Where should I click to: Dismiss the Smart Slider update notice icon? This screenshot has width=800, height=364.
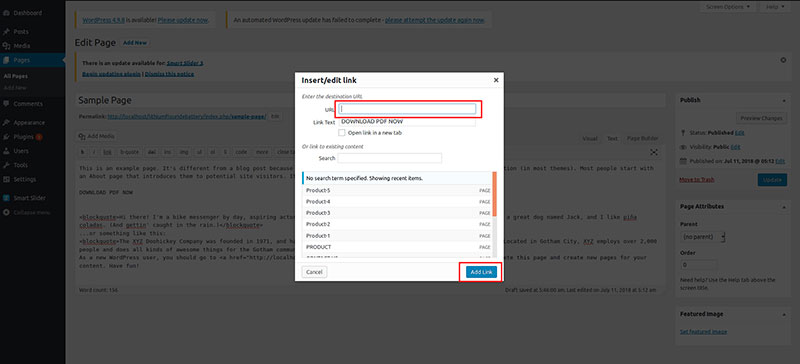coord(783,60)
